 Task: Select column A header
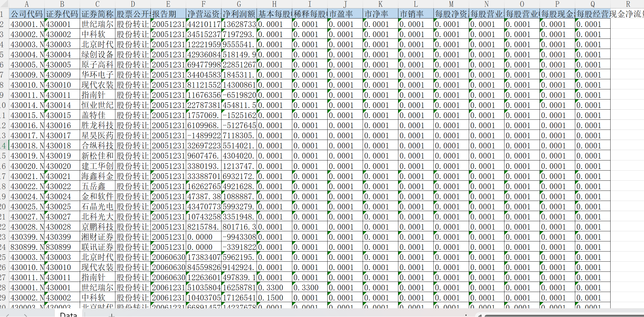tap(27, 4)
